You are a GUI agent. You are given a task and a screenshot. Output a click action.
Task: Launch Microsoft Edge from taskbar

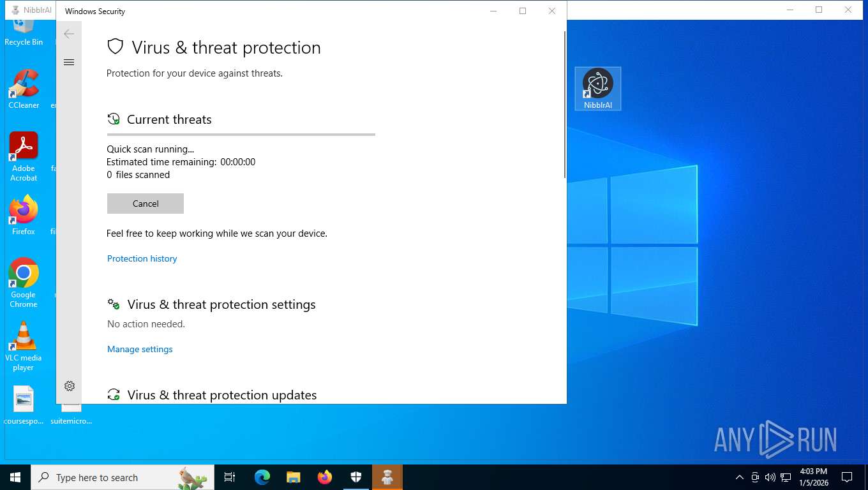click(262, 477)
